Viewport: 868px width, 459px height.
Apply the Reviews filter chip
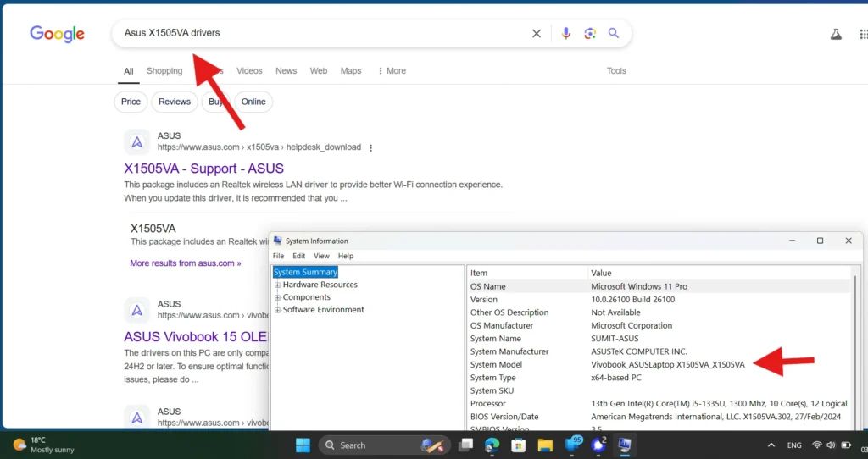pos(175,102)
